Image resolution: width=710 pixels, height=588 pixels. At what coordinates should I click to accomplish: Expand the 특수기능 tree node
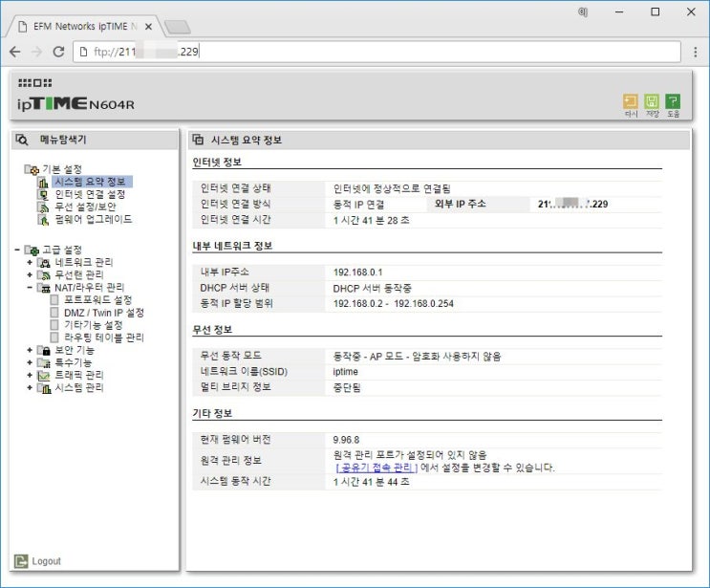coord(30,363)
